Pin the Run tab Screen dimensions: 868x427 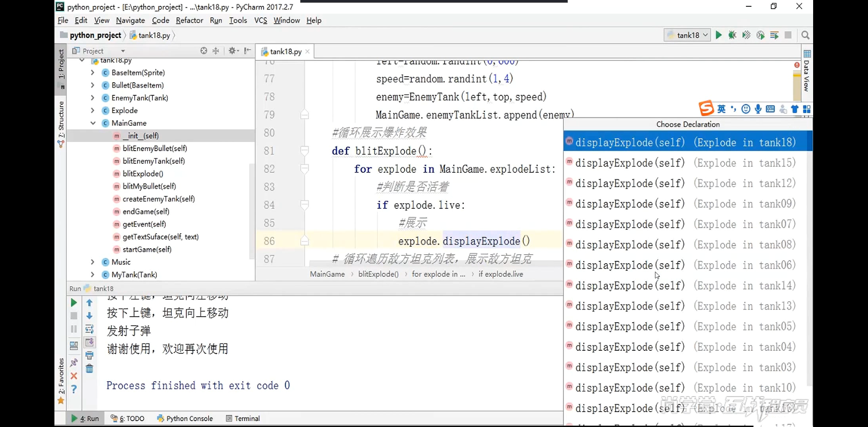74,363
